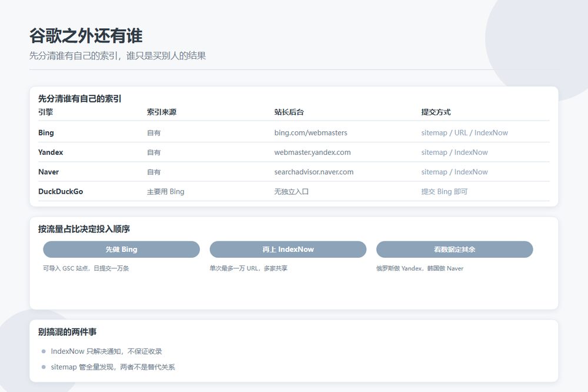Click the Yandex row's 自有 cell

tap(153, 152)
